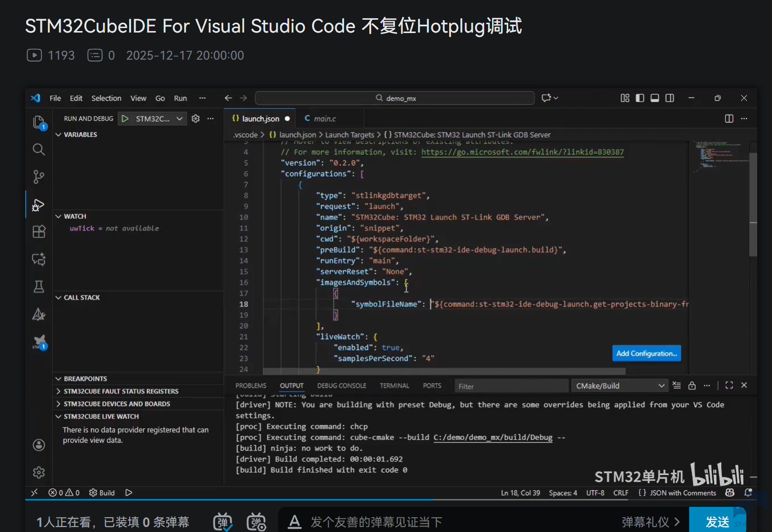Switch to the DEBUG CONSOLE panel tab
Viewport: 772px width, 532px height.
(x=342, y=386)
